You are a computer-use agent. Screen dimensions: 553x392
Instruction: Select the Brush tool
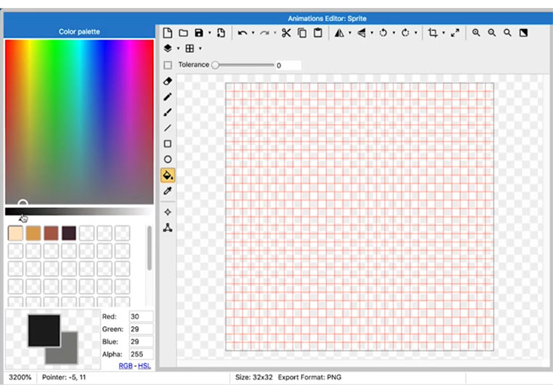pyautogui.click(x=168, y=112)
